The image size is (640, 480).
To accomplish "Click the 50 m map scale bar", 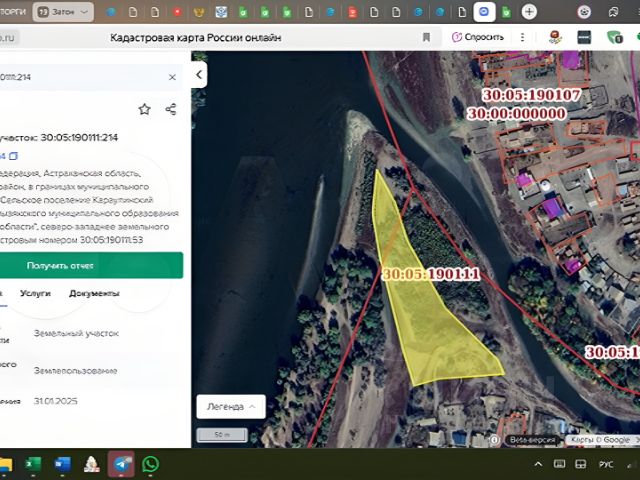I will 222,435.
